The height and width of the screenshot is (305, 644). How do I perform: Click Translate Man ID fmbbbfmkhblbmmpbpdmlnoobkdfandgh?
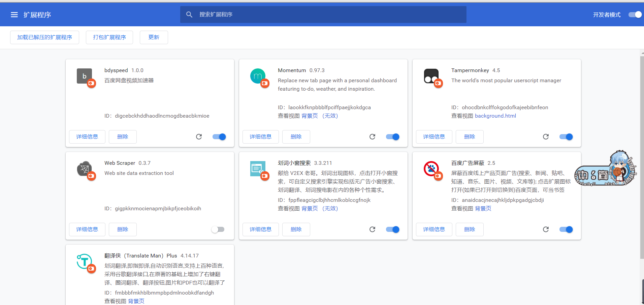tap(164, 293)
